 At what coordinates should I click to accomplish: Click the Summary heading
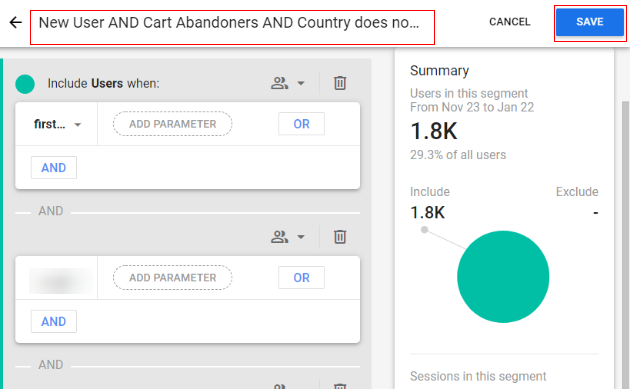(x=439, y=71)
